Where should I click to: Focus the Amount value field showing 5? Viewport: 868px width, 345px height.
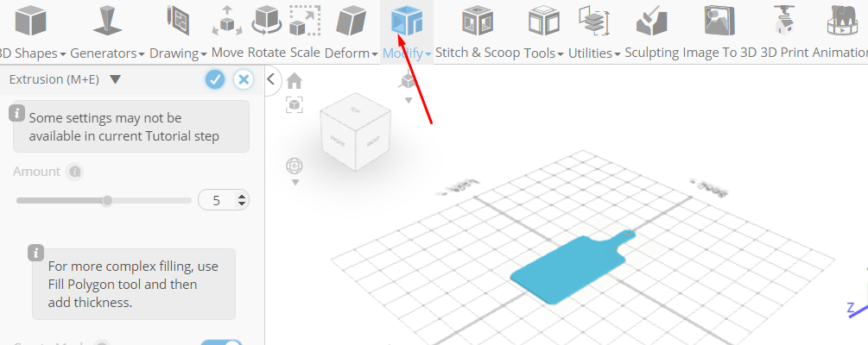[217, 200]
